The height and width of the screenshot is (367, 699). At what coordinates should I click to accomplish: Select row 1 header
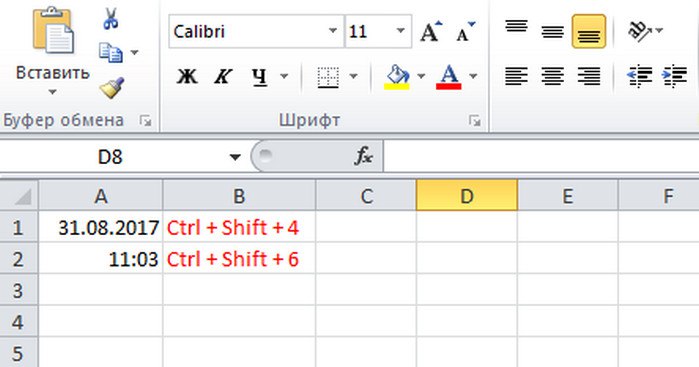(x=19, y=227)
